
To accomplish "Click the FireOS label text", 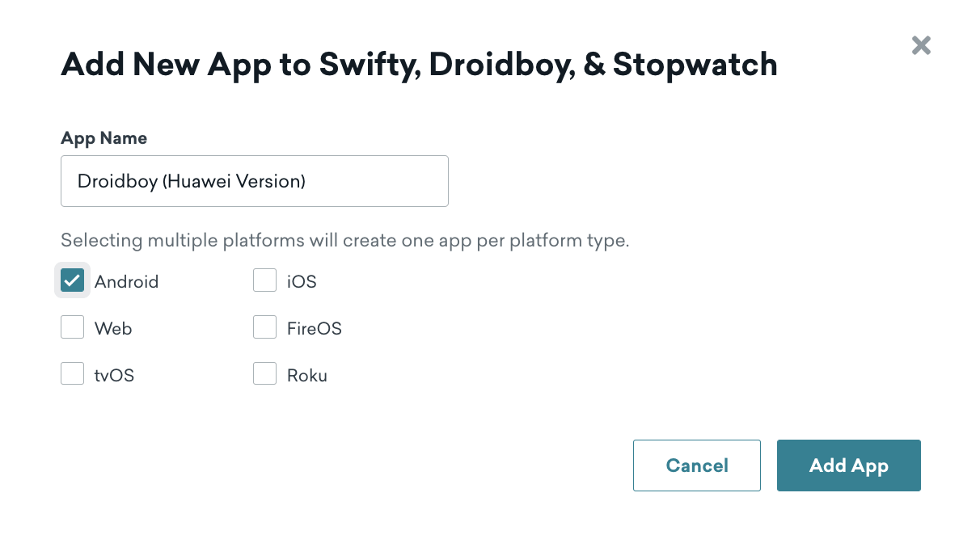I will [x=315, y=329].
